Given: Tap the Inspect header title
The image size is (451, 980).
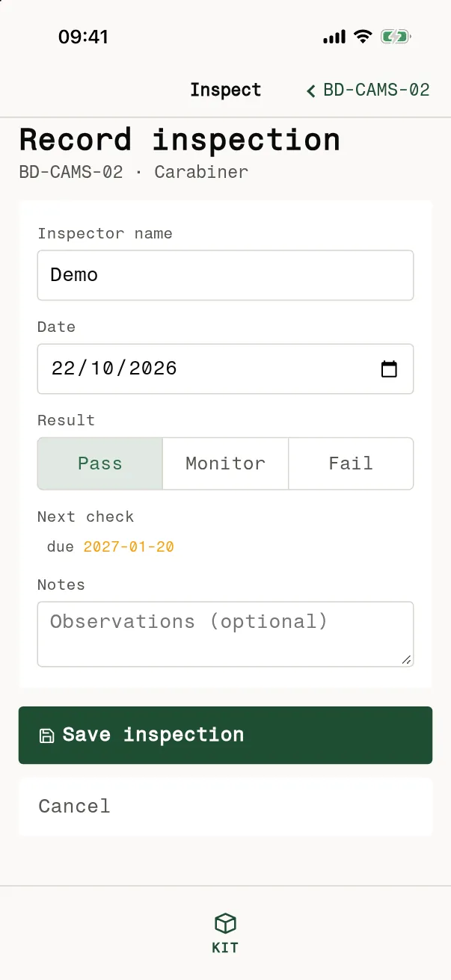Looking at the screenshot, I should tap(225, 90).
